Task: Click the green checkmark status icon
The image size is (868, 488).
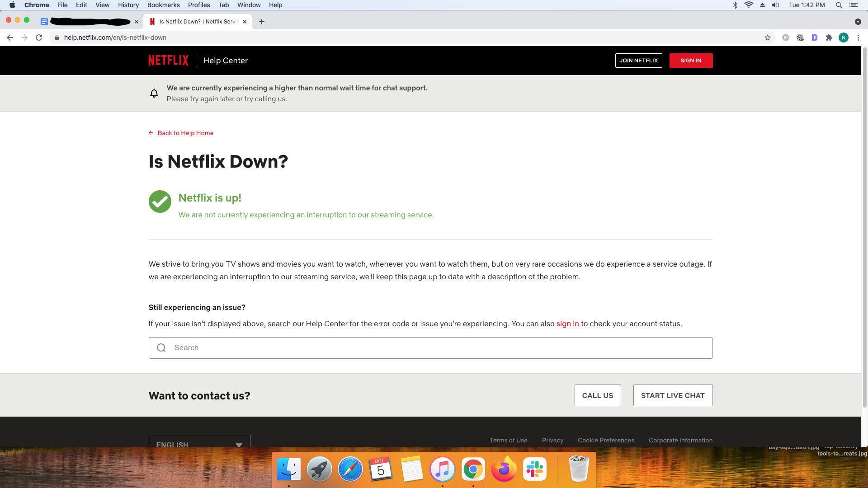Action: [160, 202]
